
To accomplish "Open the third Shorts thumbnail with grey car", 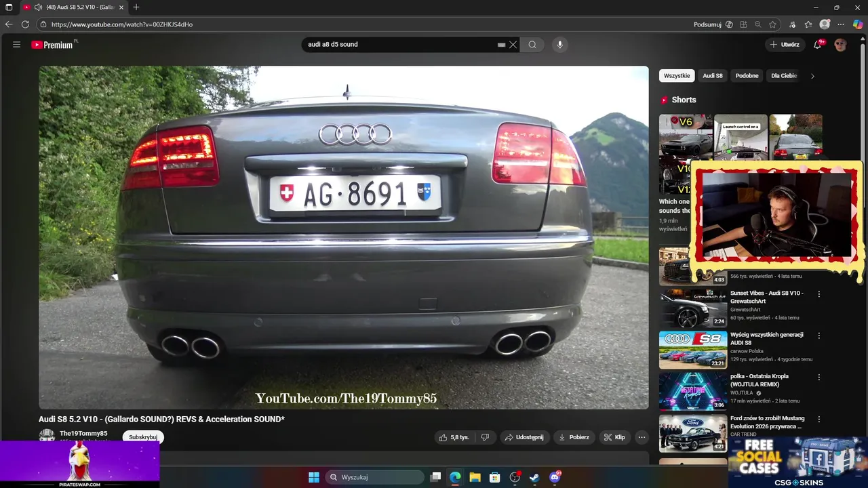I will click(x=795, y=138).
